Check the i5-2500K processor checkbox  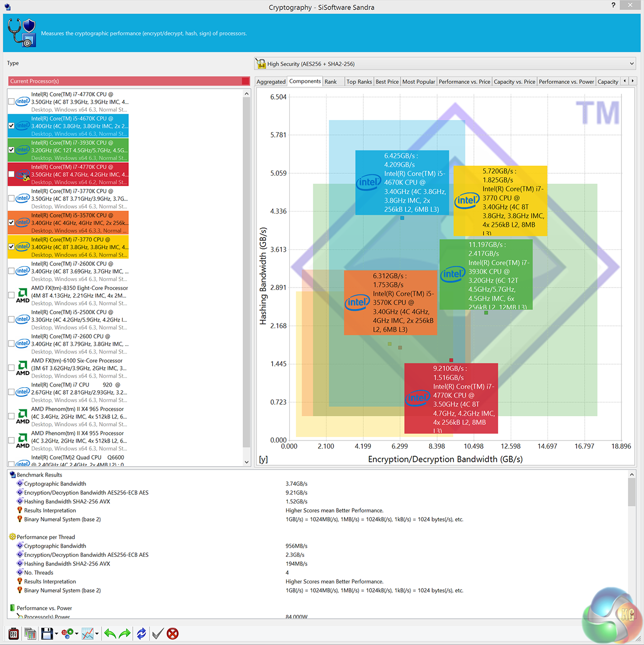pyautogui.click(x=11, y=319)
